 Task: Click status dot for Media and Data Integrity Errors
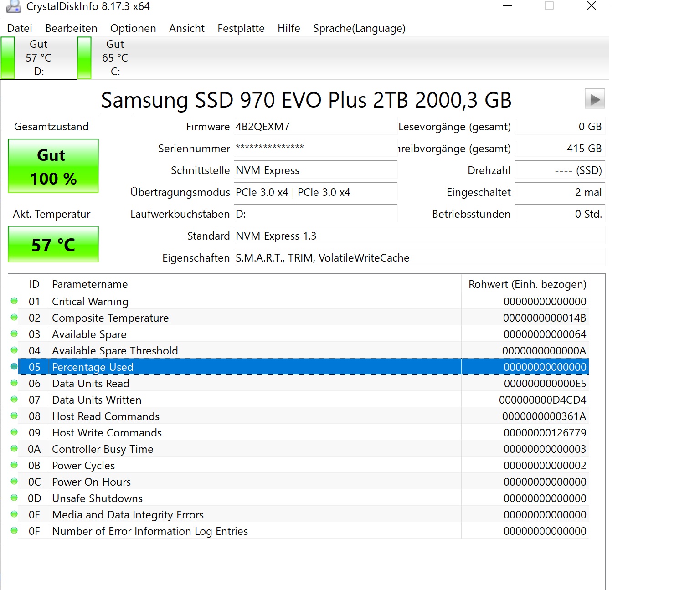tap(14, 514)
